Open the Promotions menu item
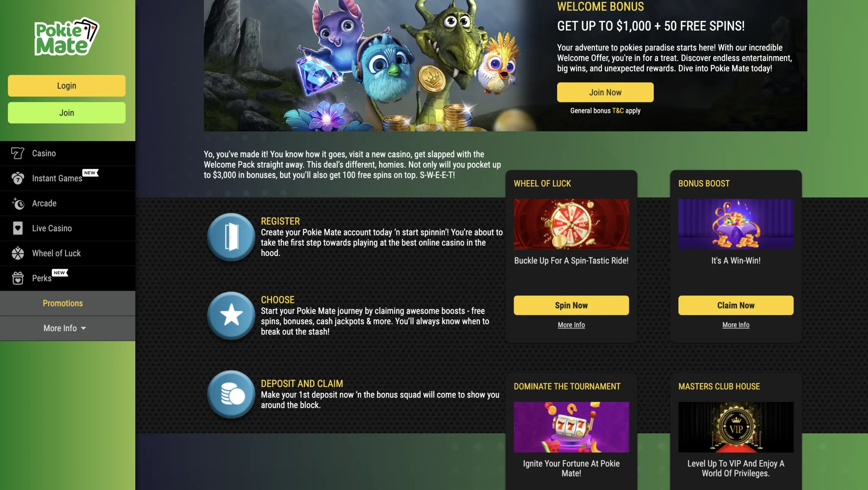The height and width of the screenshot is (490, 868). coord(63,303)
